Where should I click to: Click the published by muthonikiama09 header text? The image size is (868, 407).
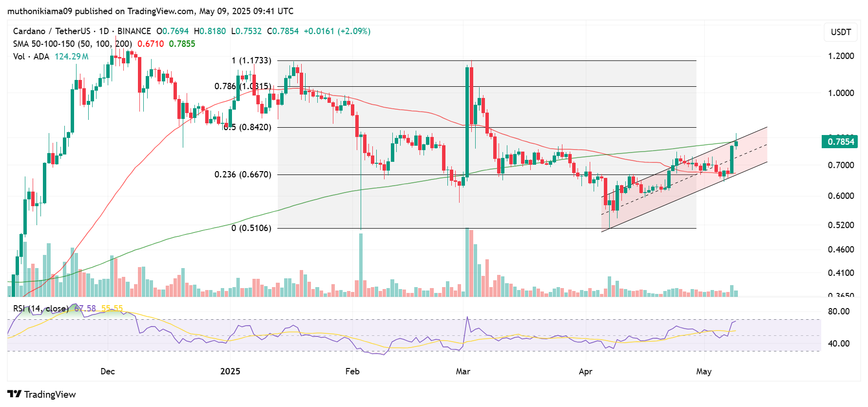point(151,11)
